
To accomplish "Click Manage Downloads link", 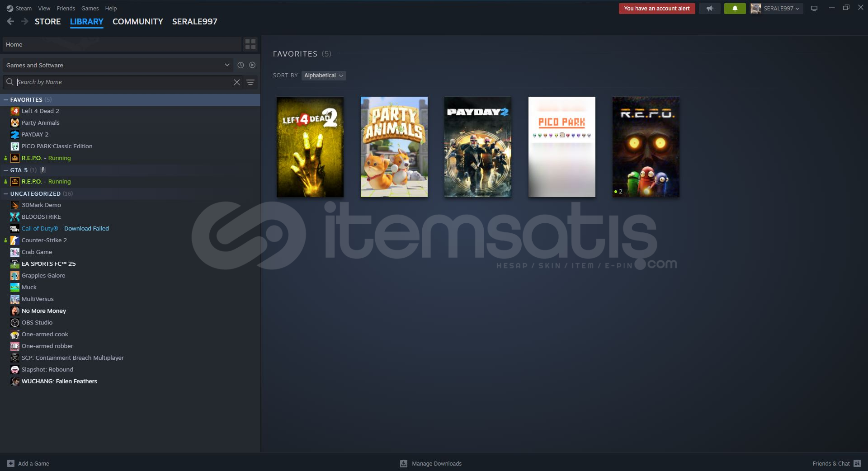I will pyautogui.click(x=437, y=463).
